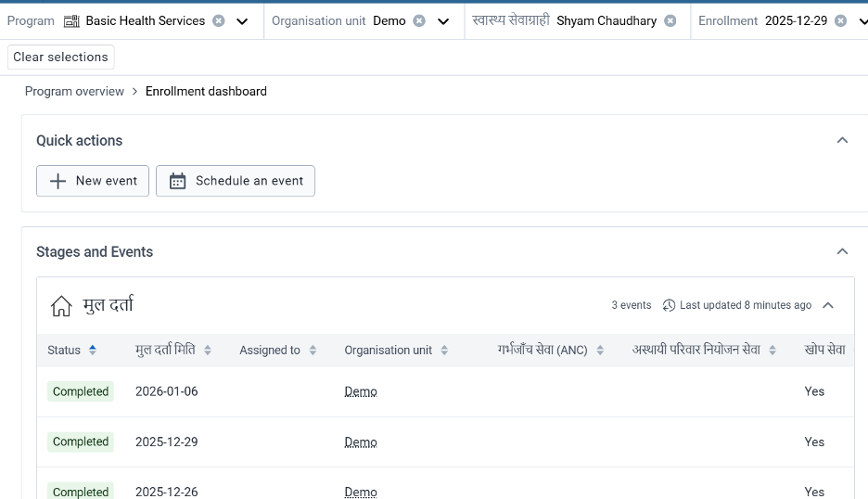868x499 pixels.
Task: Click Schedule an event button
Action: (236, 181)
